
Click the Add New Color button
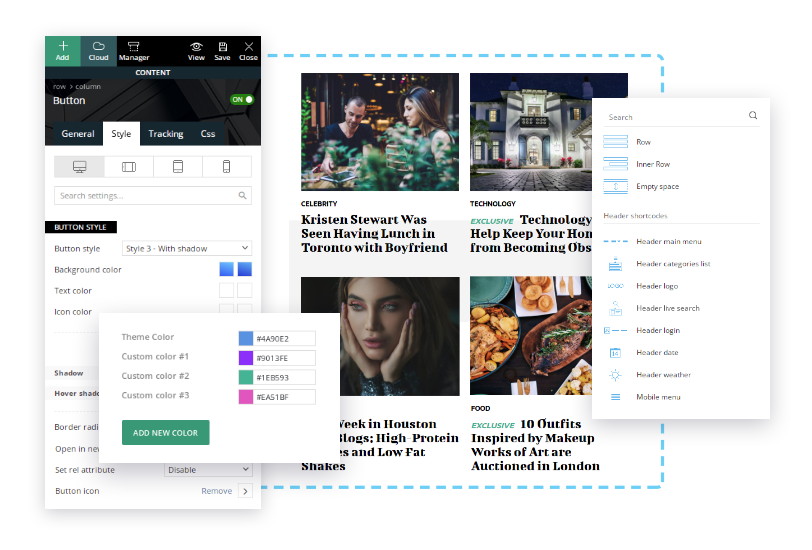(x=165, y=432)
